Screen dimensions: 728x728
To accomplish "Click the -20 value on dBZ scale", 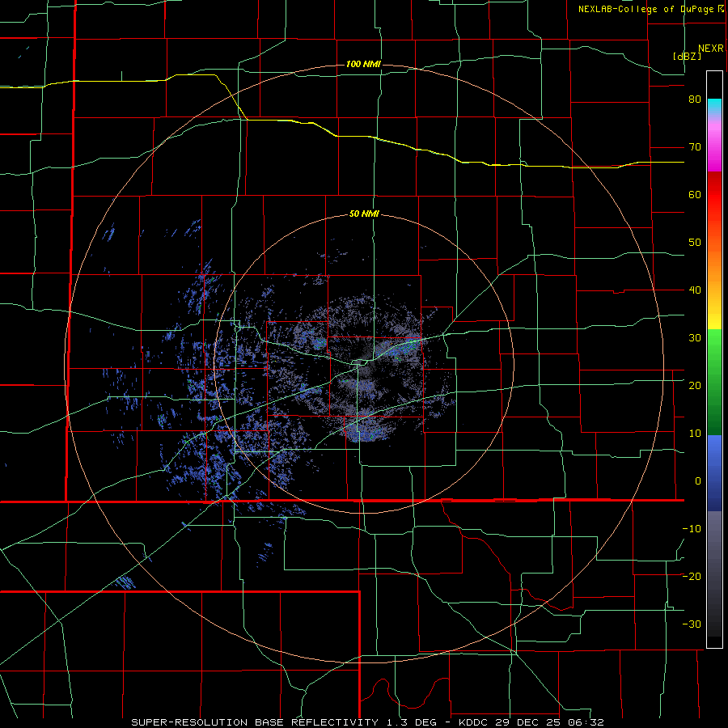I will click(x=692, y=576).
